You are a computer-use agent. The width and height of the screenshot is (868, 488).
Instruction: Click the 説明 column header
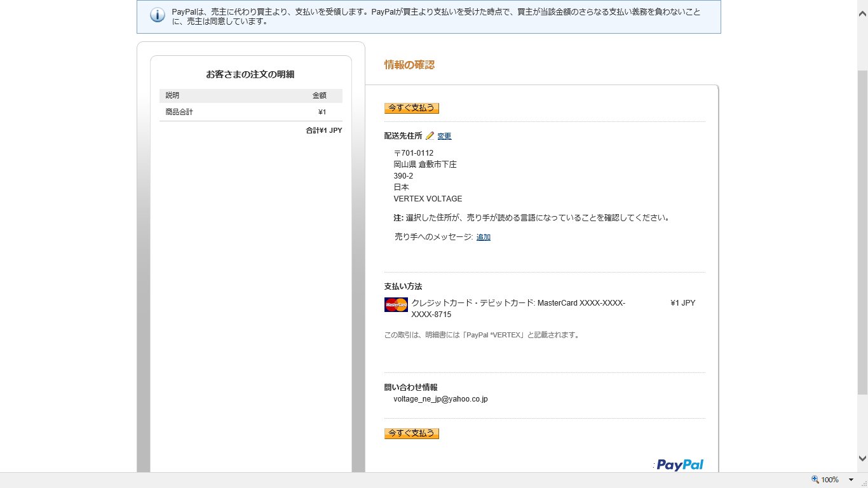pos(172,95)
